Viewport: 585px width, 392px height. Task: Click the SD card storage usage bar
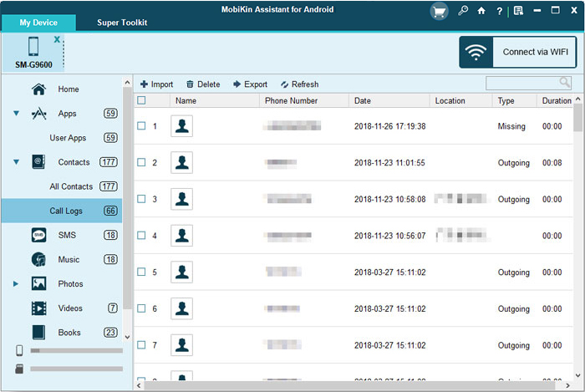point(77,369)
